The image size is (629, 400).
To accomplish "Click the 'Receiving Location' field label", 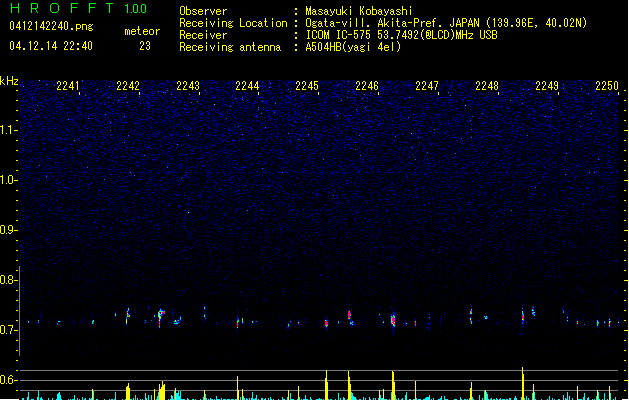I will click(233, 23).
